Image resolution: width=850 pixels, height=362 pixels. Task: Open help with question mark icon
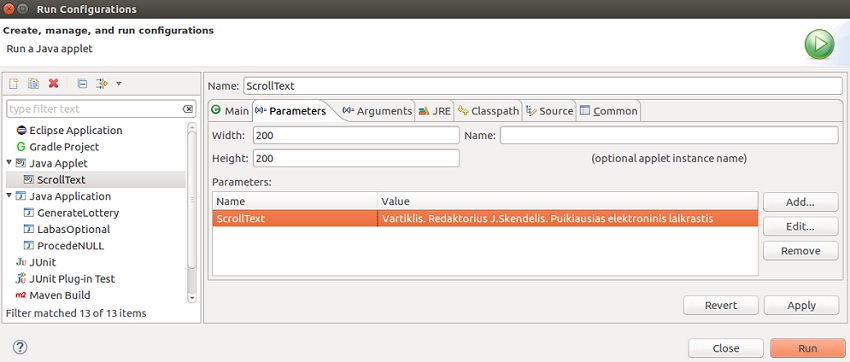(20, 347)
